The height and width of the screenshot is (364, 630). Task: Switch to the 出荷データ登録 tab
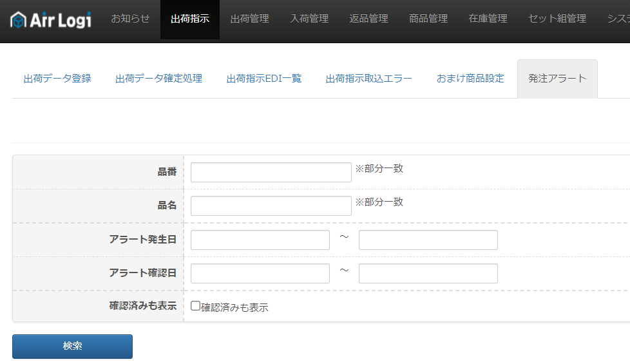(57, 79)
